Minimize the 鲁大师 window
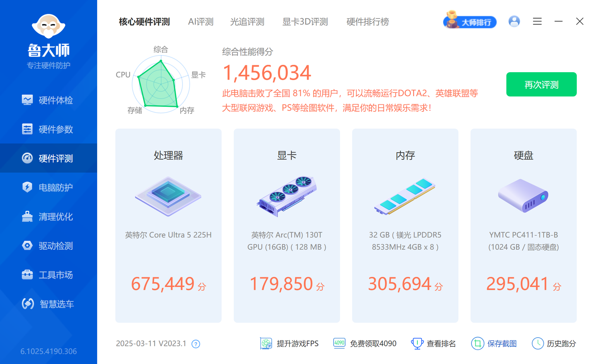This screenshot has height=364, width=595. point(559,21)
